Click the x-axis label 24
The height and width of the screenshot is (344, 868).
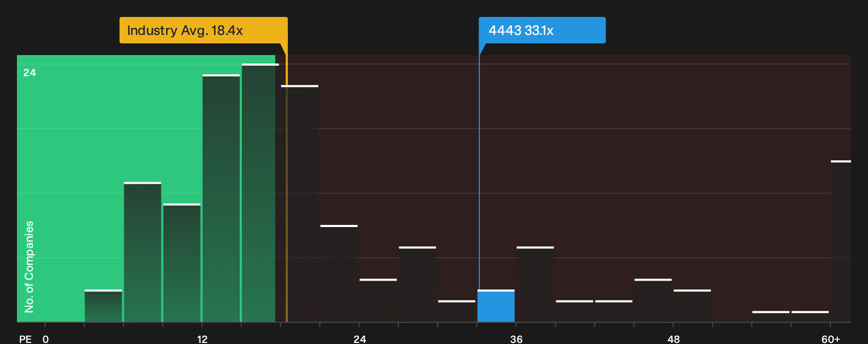[x=359, y=339]
